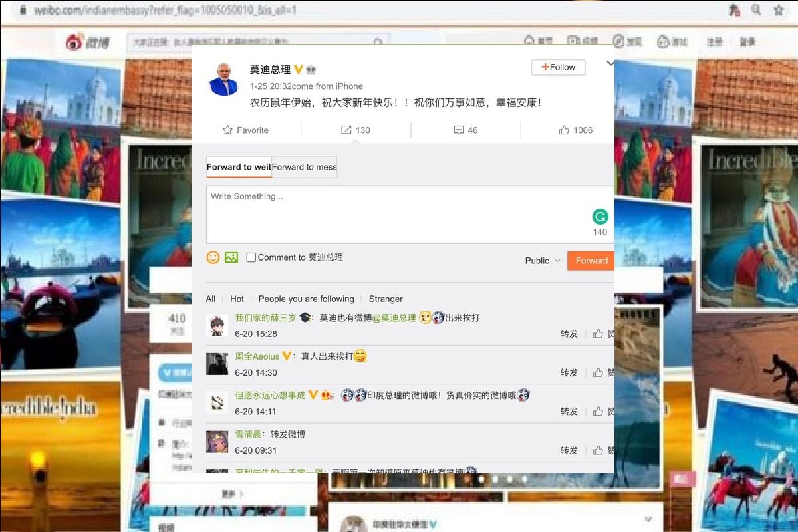Click the +Follow button
Viewport: 798px width, 532px height.
[558, 67]
